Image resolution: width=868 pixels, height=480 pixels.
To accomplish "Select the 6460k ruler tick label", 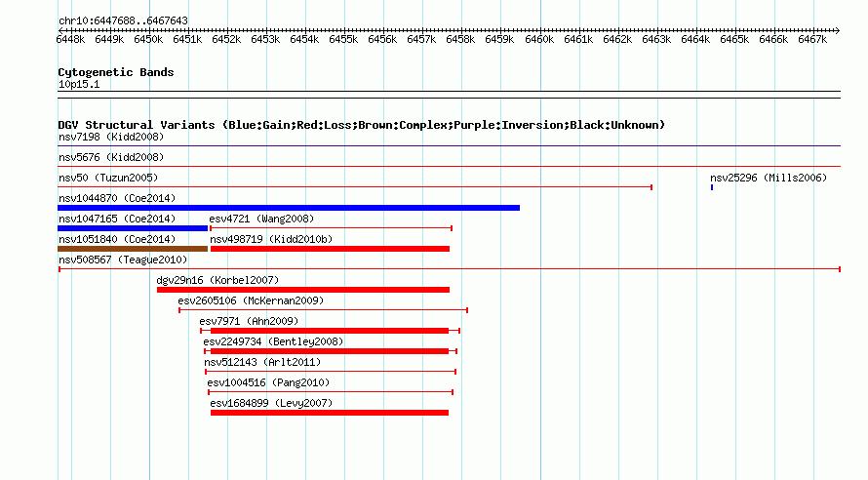I will coord(539,39).
